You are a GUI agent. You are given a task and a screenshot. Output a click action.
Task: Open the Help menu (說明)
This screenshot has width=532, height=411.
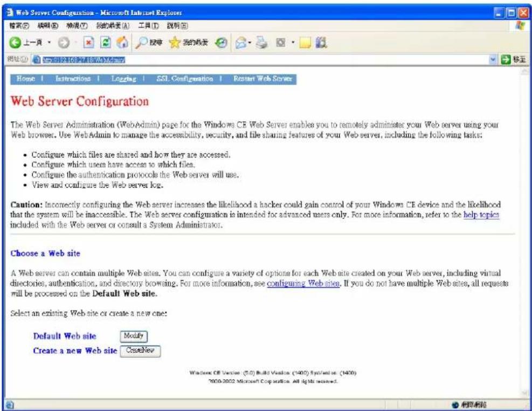[177, 26]
